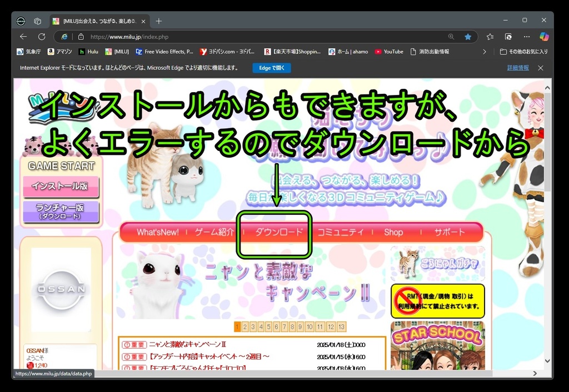Open the Shop menu
Image resolution: width=569 pixels, height=392 pixels.
393,232
